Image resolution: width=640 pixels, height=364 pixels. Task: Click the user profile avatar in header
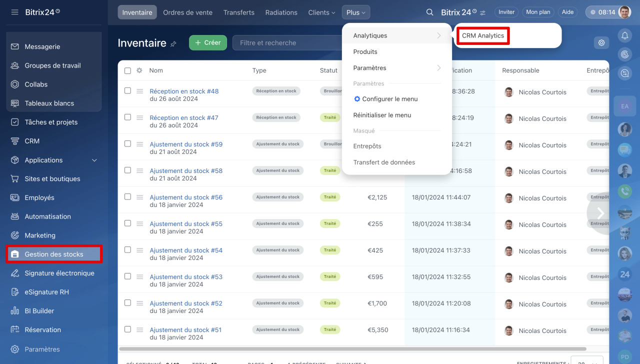coord(624,12)
